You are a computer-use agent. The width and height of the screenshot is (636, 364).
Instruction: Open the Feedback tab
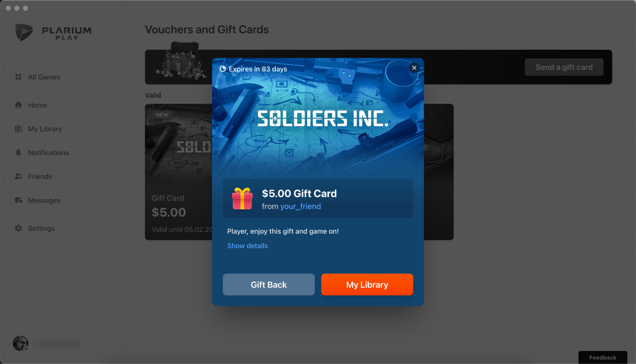603,357
